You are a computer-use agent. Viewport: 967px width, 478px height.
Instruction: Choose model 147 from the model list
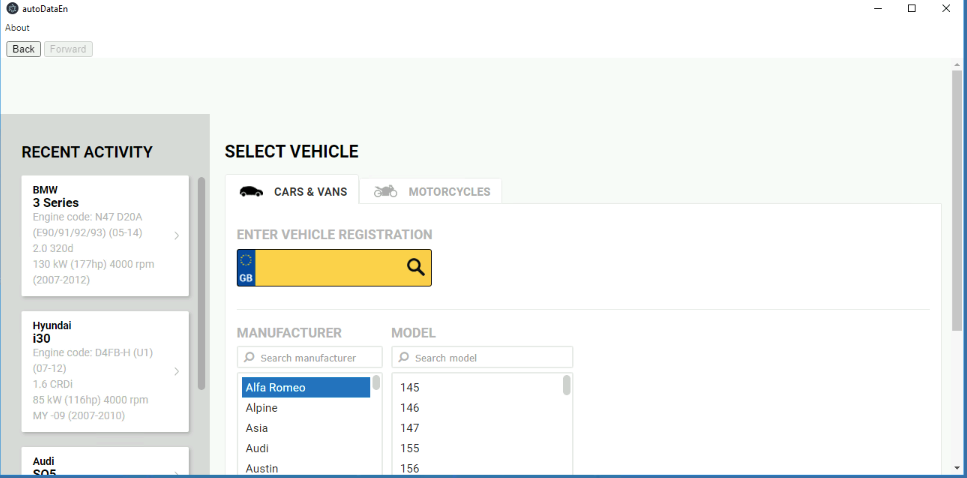pyautogui.click(x=410, y=428)
